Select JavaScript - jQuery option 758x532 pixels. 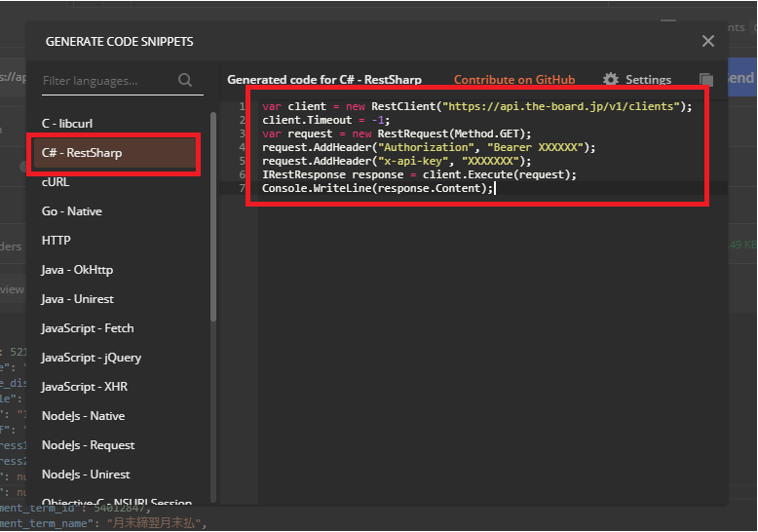92,358
